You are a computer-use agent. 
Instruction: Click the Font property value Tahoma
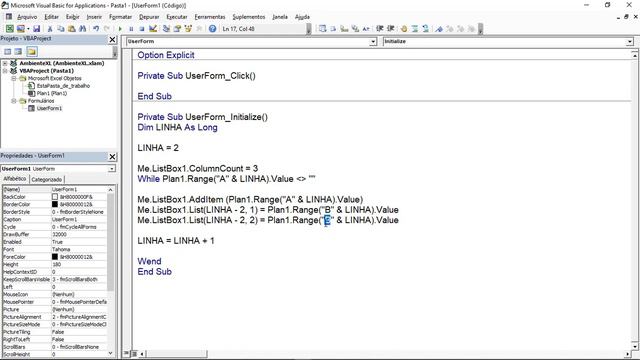(x=79, y=249)
